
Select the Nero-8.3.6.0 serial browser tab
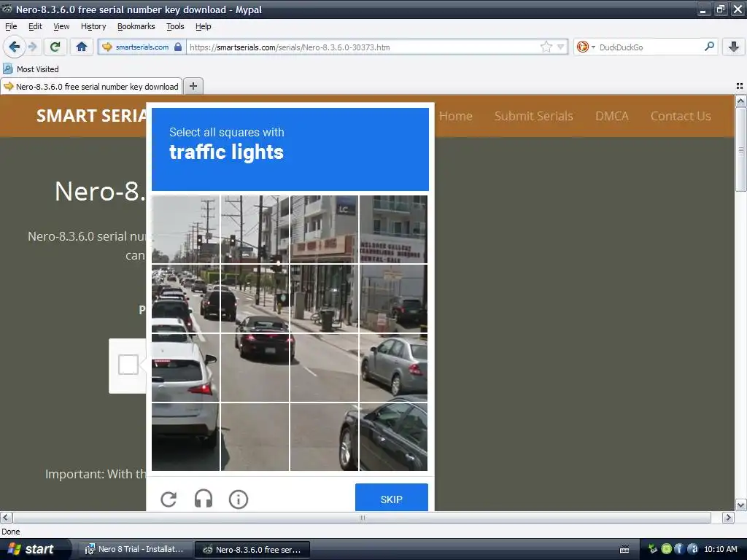pos(91,86)
